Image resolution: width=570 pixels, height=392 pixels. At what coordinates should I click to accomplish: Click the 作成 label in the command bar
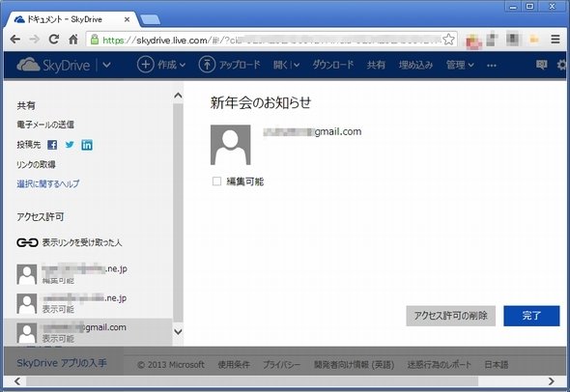click(167, 65)
